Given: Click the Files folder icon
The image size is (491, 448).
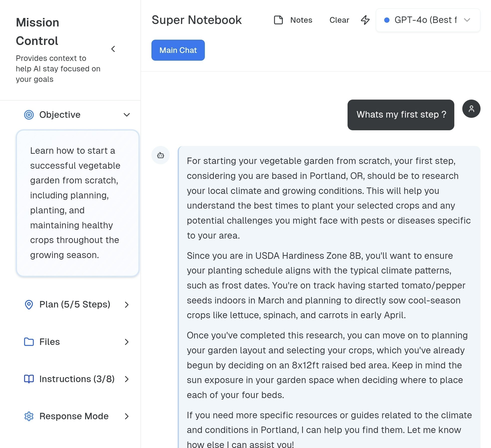Looking at the screenshot, I should pyautogui.click(x=29, y=342).
